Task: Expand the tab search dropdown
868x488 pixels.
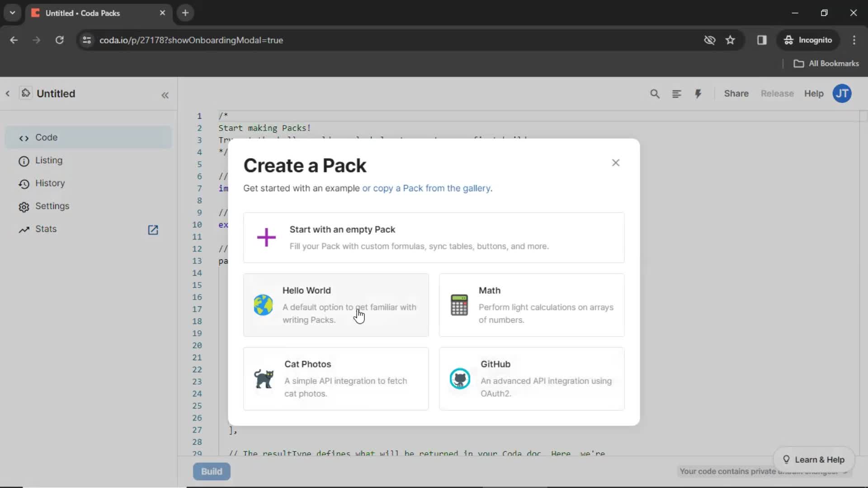Action: 12,13
